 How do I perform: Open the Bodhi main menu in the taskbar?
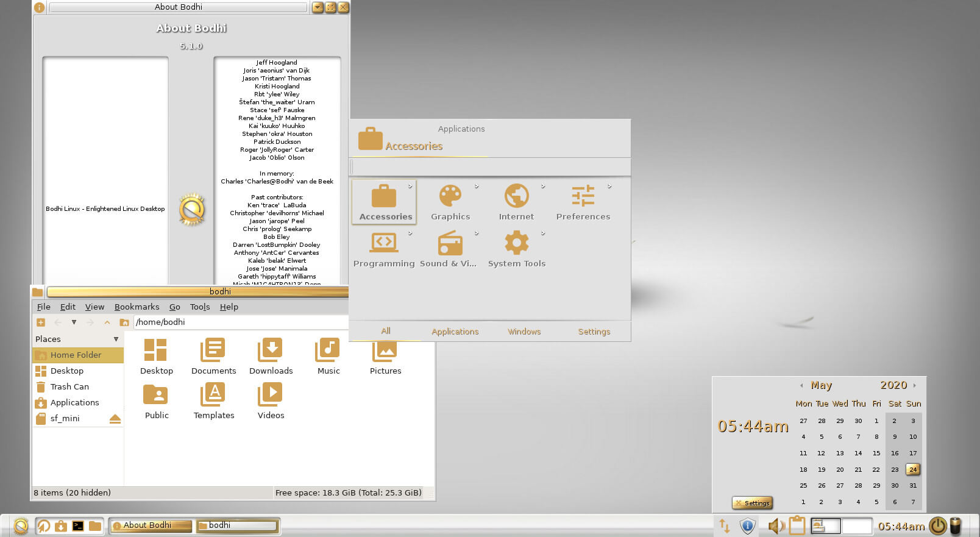(x=21, y=525)
